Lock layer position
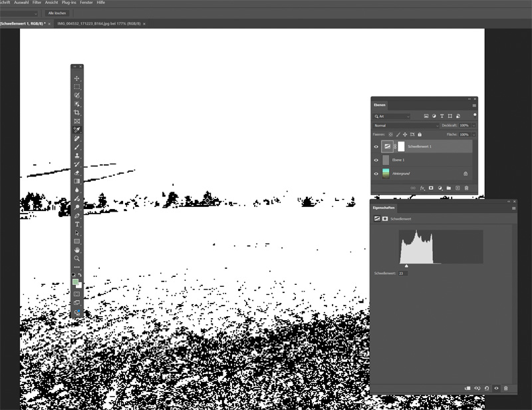The width and height of the screenshot is (532, 410). [405, 134]
